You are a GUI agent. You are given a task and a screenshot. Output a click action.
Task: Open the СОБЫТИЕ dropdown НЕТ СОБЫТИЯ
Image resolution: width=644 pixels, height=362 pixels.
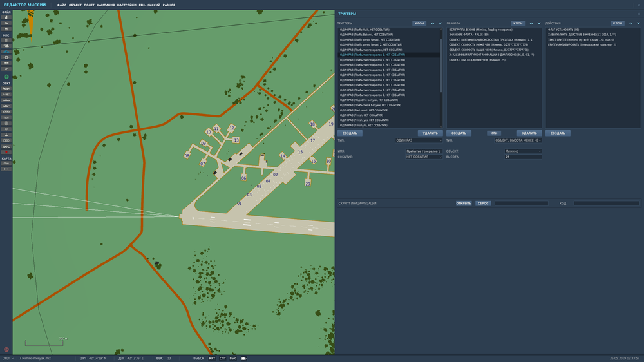pos(424,157)
